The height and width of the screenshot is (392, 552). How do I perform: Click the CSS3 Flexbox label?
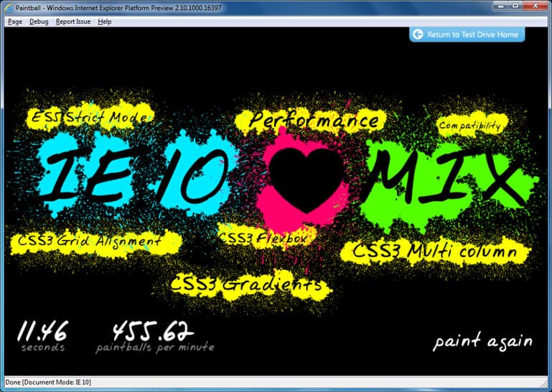click(x=264, y=236)
